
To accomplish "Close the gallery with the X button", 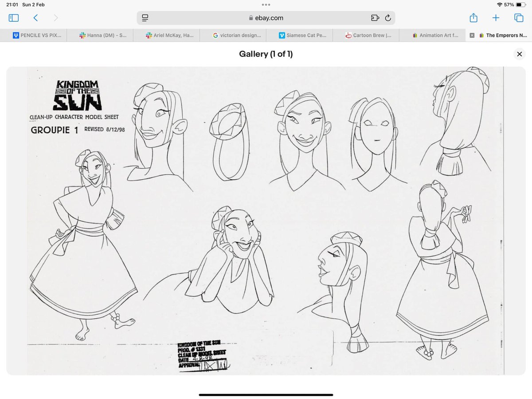I will (519, 54).
